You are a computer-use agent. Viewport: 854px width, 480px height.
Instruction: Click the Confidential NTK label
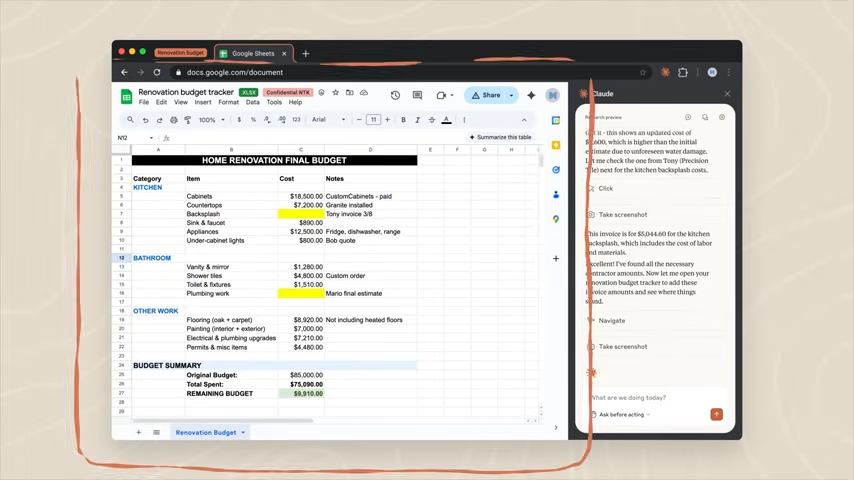288,93
